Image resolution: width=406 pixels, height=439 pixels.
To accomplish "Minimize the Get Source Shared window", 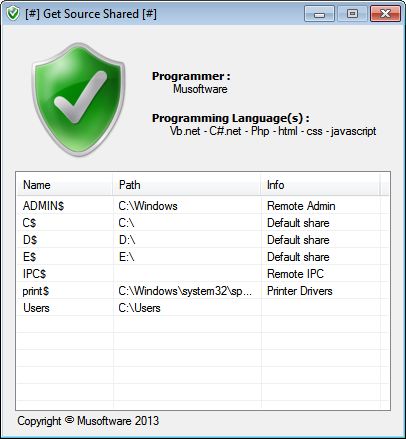I will 319,14.
